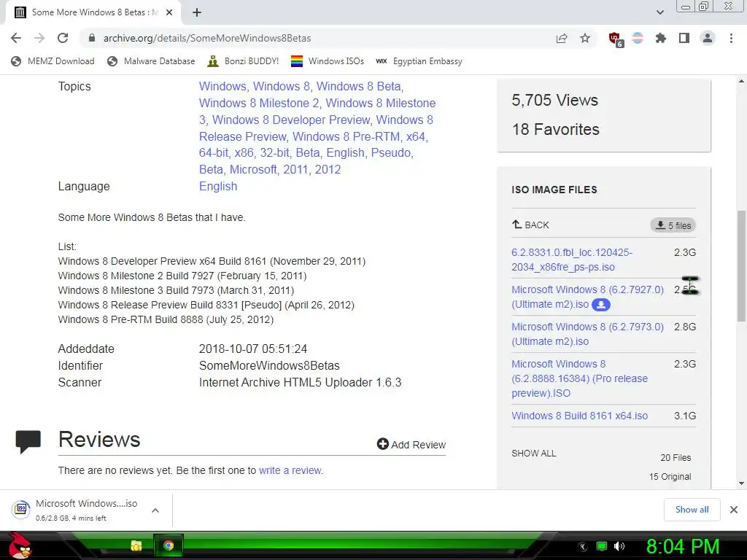The height and width of the screenshot is (560, 747).
Task: Open the striped circle extension icon
Action: point(638,38)
